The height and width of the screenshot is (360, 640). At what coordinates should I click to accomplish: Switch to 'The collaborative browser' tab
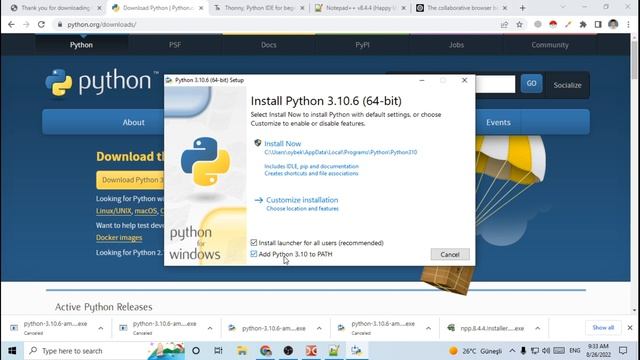461,8
